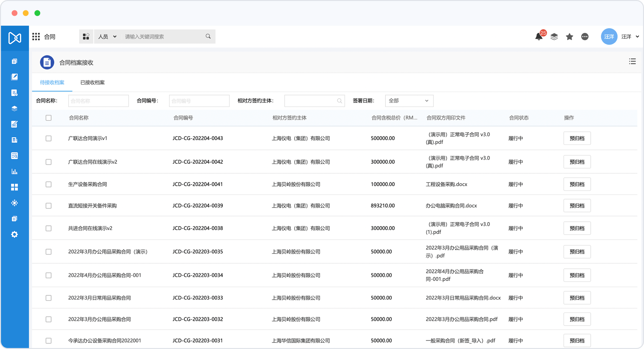Focus the 合同名称 filter input field
This screenshot has width=644, height=349.
pos(99,101)
